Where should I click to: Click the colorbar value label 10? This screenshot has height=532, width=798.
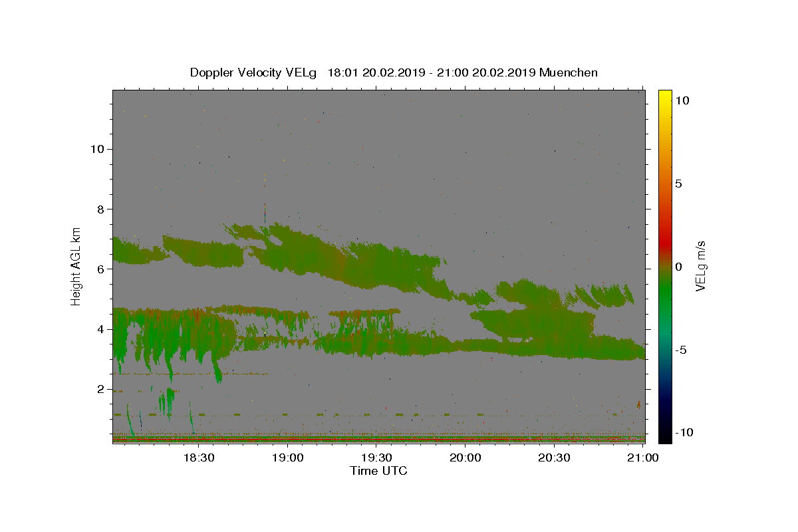tap(682, 100)
